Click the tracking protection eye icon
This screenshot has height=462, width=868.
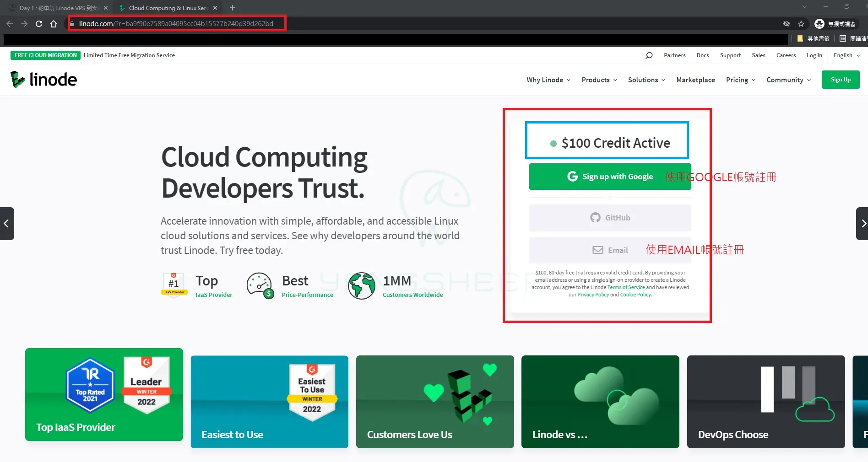(787, 24)
